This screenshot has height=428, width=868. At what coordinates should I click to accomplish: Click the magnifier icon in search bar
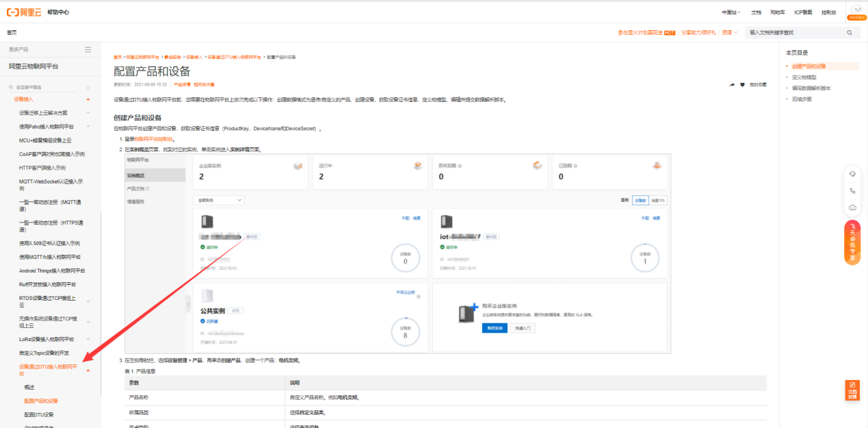850,32
